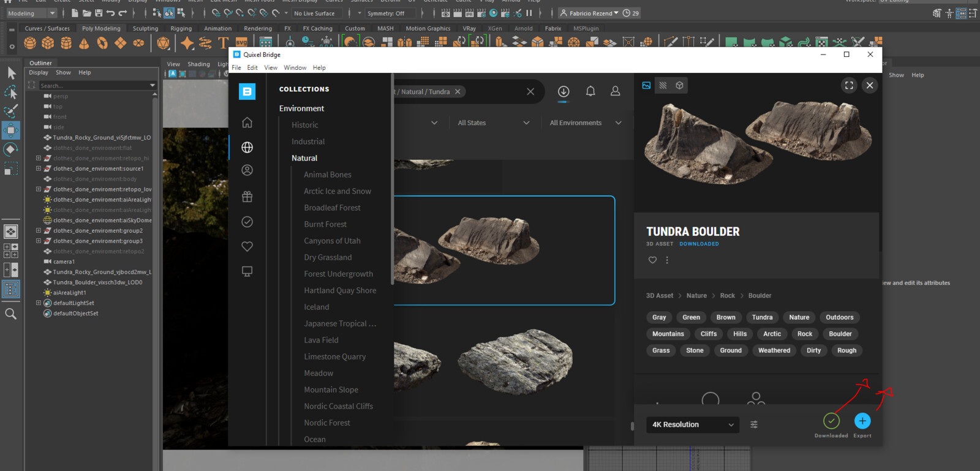Open download settings sliders icon

pos(754,424)
